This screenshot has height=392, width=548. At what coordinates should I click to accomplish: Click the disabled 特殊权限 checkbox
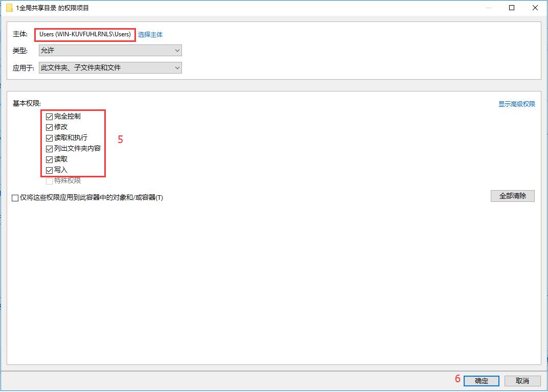(x=49, y=180)
